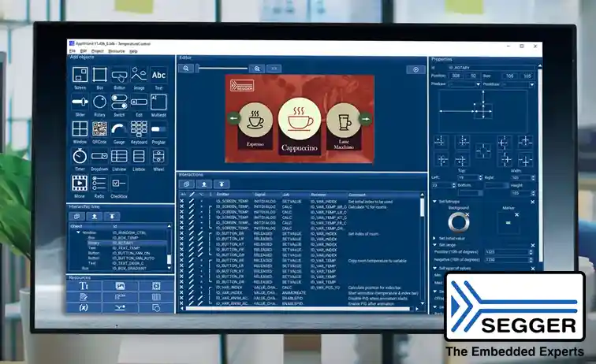Adjust Positive 10th of degrees stepper
The height and width of the screenshot is (364, 596).
tap(531, 252)
